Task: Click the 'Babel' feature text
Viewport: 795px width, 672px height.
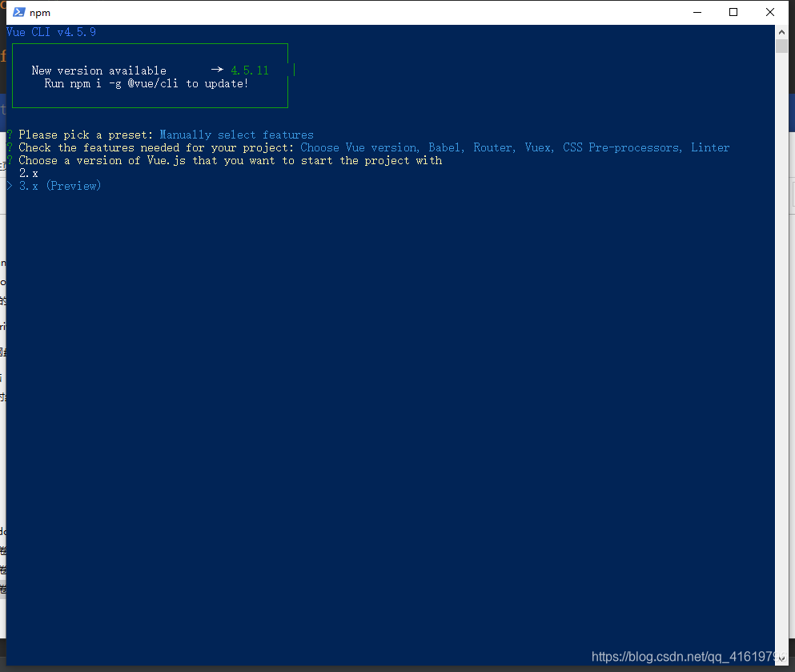Action: (x=444, y=147)
